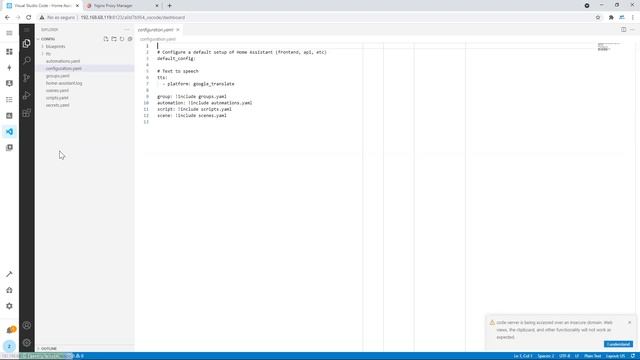Click the editor minimap preview
This screenshot has width=640, height=360.
(x=609, y=47)
